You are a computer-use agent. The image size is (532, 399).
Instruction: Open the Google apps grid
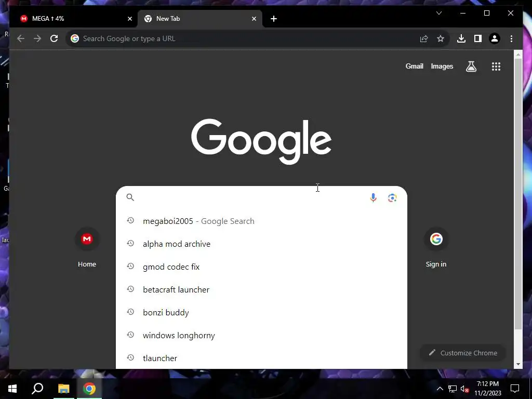tap(496, 66)
